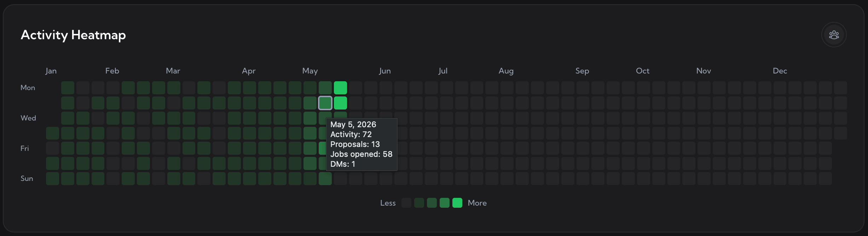This screenshot has height=236, width=868.
Task: Click the fourth legend swatch before More
Action: click(445, 203)
